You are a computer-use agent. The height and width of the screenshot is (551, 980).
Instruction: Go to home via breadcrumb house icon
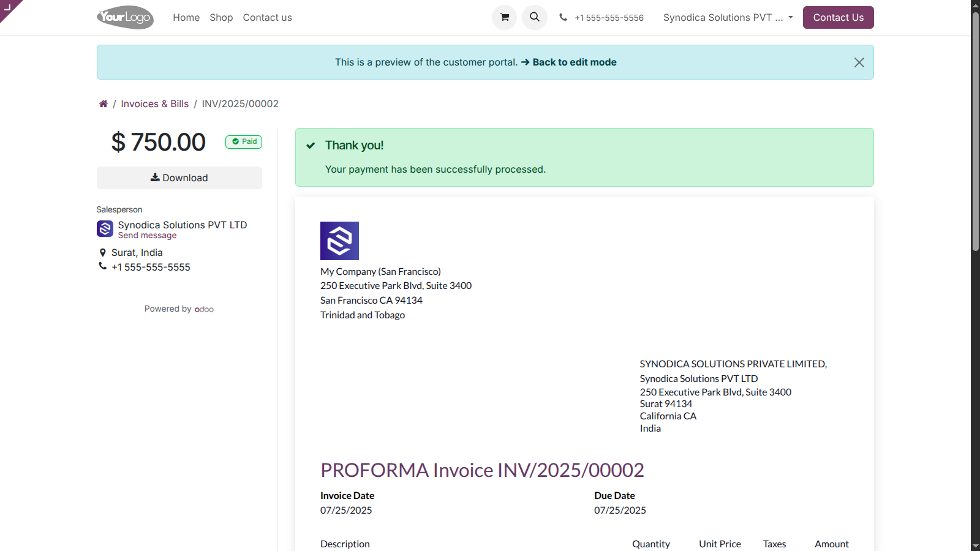click(103, 104)
